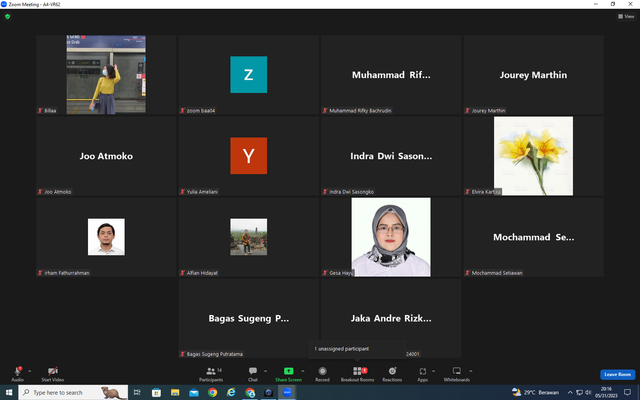Open the View layout menu
Viewport: 640px width, 400px height.
click(x=626, y=16)
